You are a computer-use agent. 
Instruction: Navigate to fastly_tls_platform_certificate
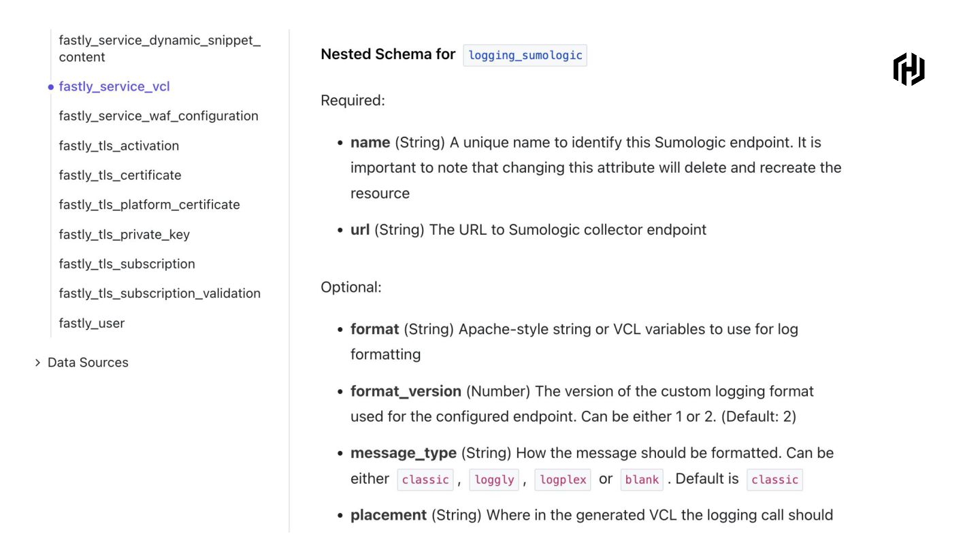[150, 205]
